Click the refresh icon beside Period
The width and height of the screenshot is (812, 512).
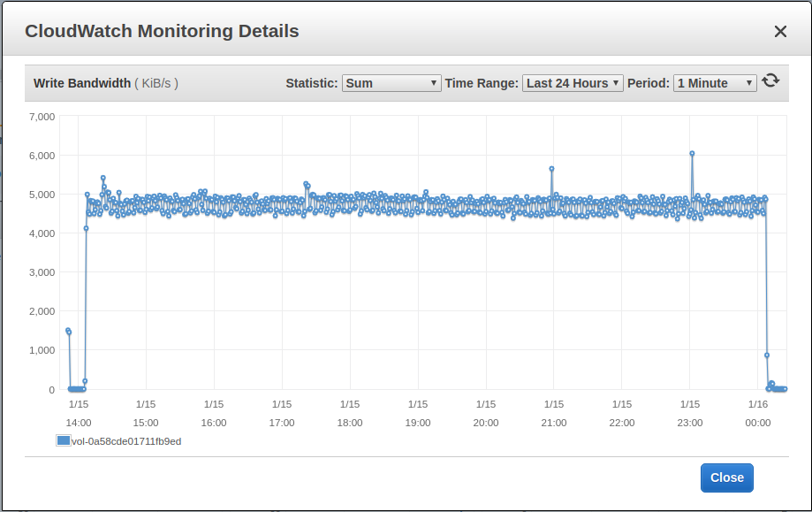(x=770, y=81)
